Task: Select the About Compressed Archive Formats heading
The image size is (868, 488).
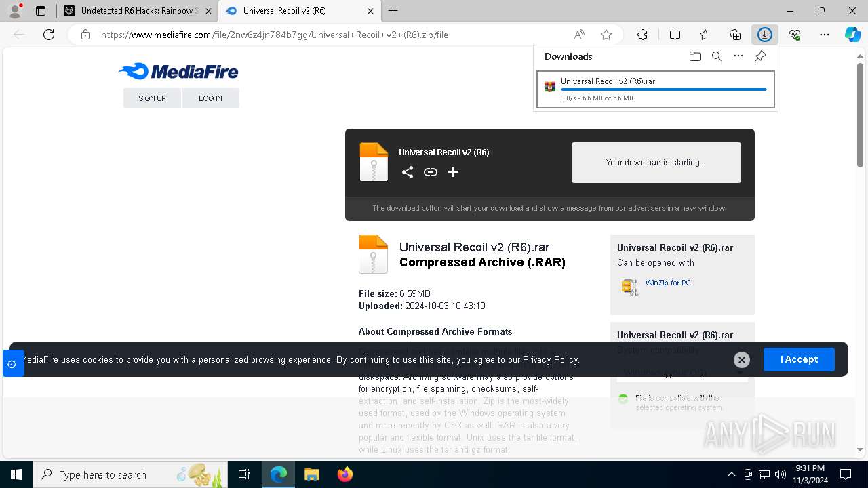Action: pos(435,331)
